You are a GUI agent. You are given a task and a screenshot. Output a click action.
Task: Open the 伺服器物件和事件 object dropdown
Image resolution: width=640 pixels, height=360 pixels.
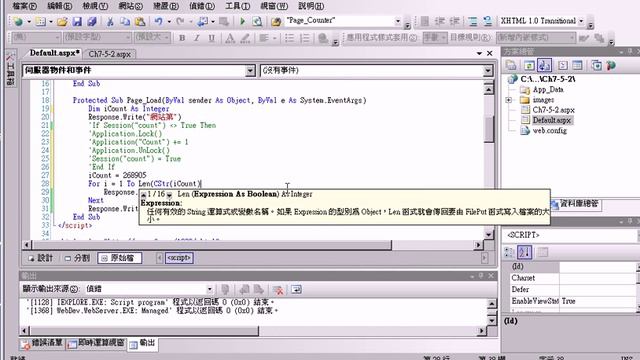point(251,71)
